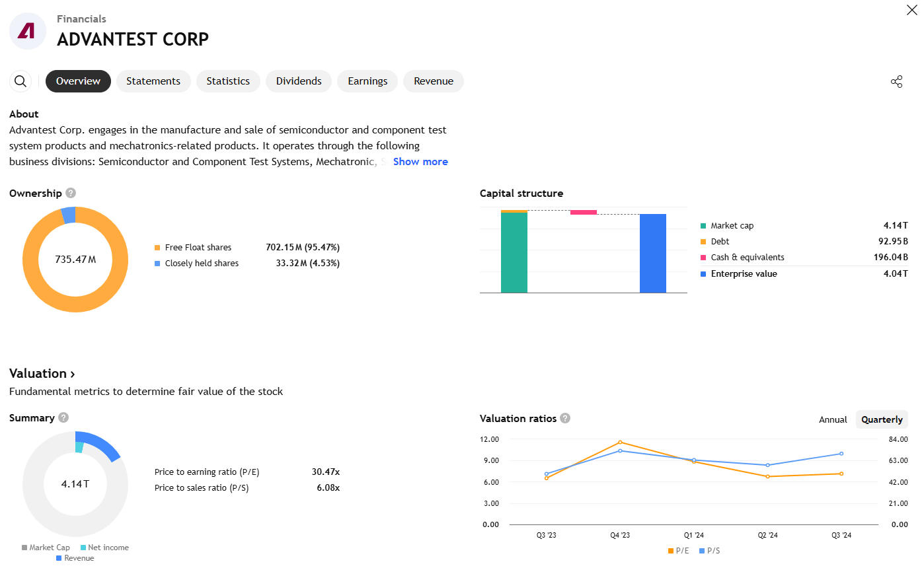Switch to the Revenue tab
The width and height of the screenshot is (924, 570).
pos(434,81)
